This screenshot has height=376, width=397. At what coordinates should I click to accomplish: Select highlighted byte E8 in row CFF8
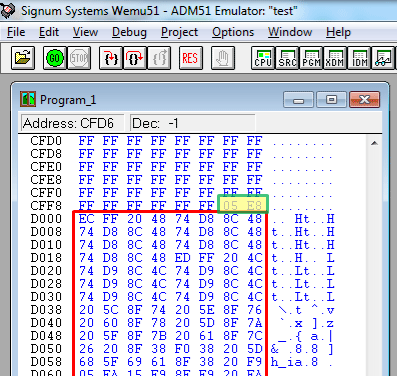tap(254, 206)
